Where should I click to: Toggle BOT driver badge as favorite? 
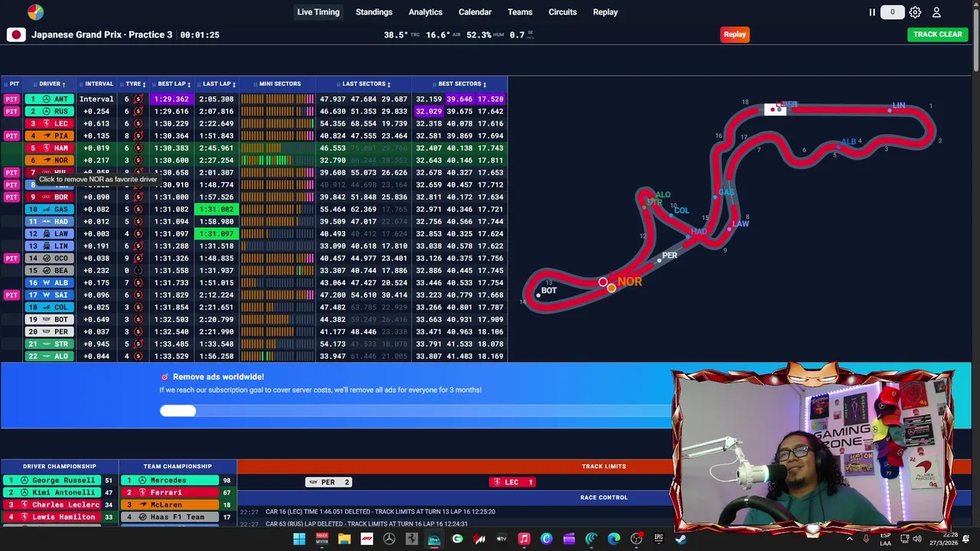(x=49, y=319)
